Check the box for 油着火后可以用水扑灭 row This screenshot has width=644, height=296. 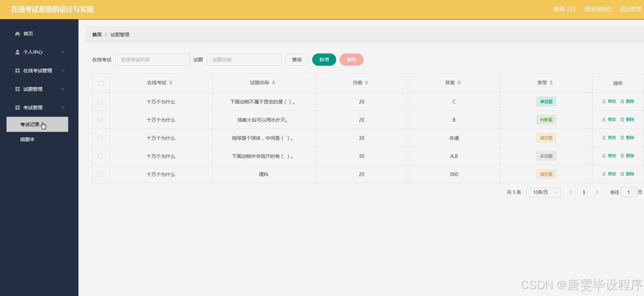[x=100, y=120]
